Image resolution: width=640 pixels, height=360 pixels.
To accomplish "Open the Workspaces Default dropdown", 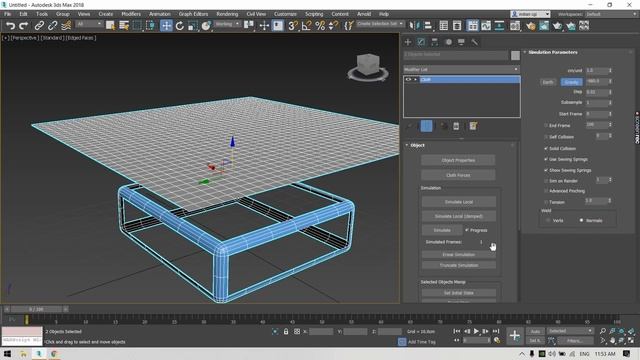I will click(611, 14).
